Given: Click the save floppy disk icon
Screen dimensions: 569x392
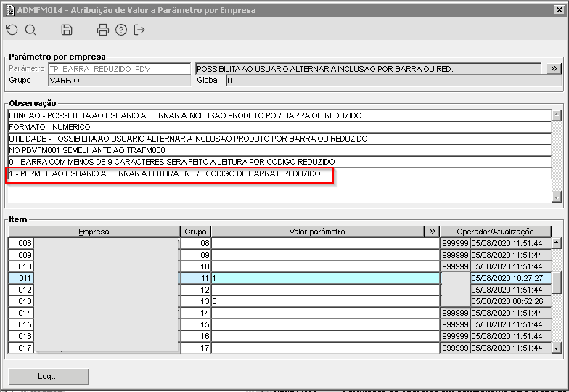Looking at the screenshot, I should (67, 30).
